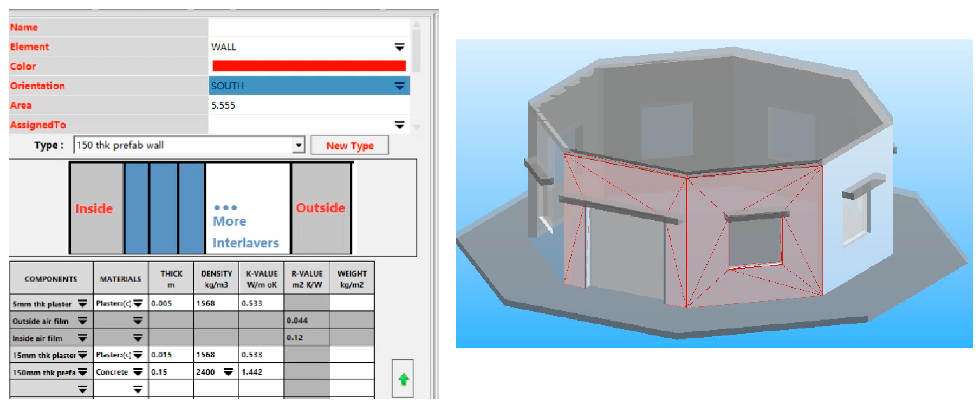
Task: Expand the AssignedTo dropdown
Action: tap(399, 125)
